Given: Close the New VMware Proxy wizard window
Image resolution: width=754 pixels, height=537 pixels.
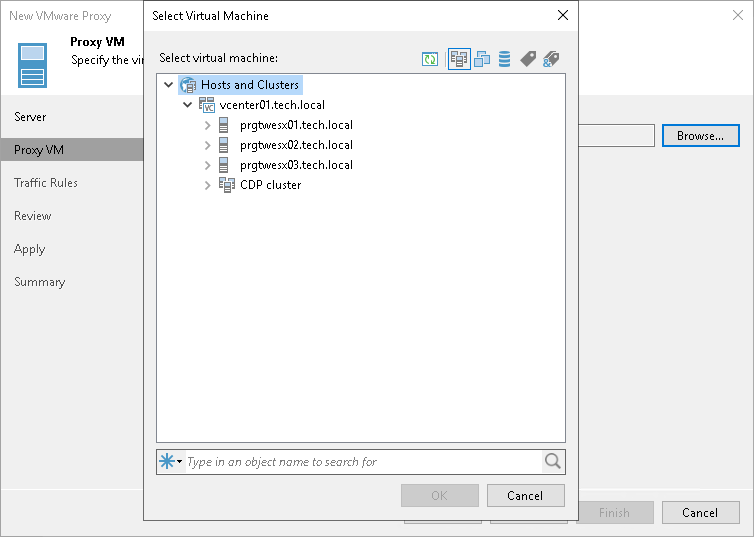Looking at the screenshot, I should click(x=738, y=15).
